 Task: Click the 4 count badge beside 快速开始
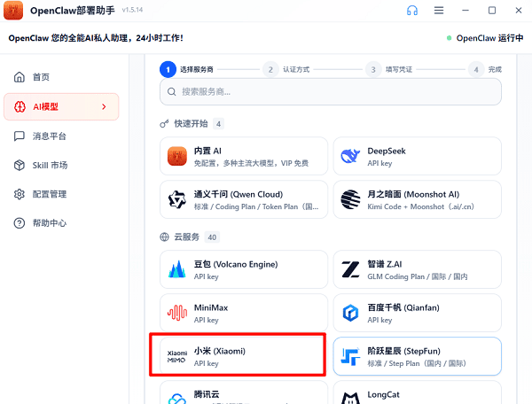point(218,124)
